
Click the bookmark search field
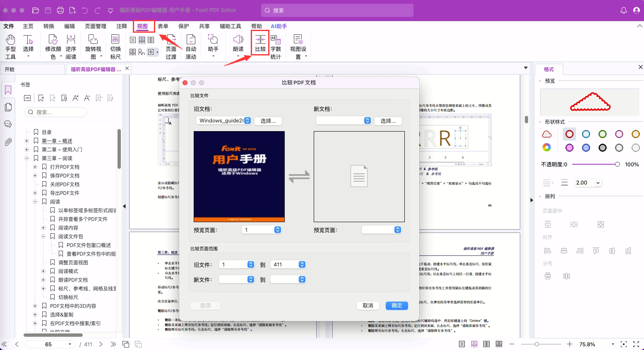pyautogui.click(x=56, y=112)
